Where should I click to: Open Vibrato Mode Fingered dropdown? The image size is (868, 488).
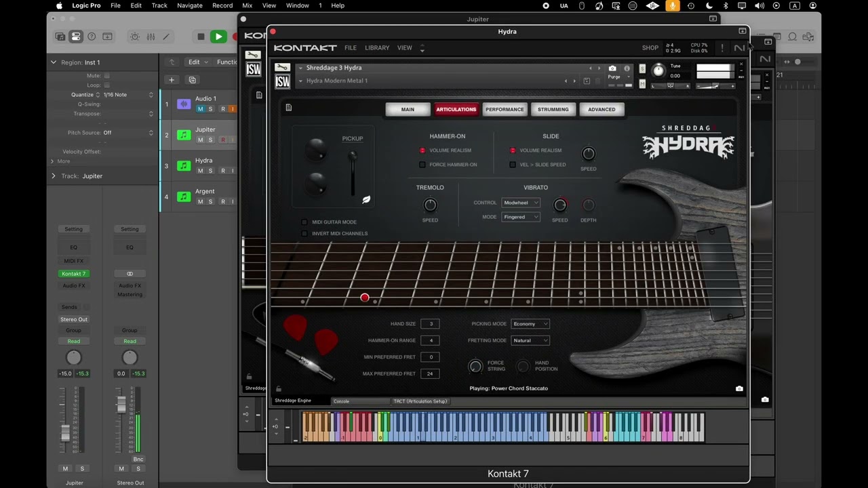(521, 217)
